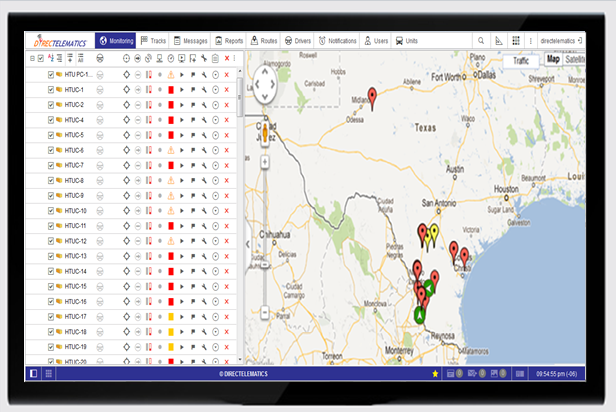Click the flag icon in HTUC-7 row
Image resolution: width=616 pixels, height=412 pixels.
[193, 165]
